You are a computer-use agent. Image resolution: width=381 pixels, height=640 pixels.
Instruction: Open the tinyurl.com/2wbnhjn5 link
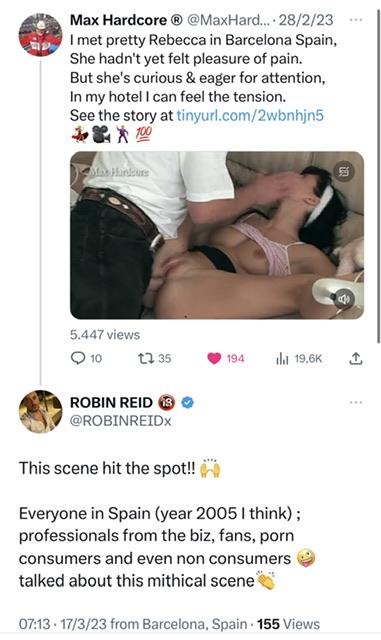[x=250, y=115]
